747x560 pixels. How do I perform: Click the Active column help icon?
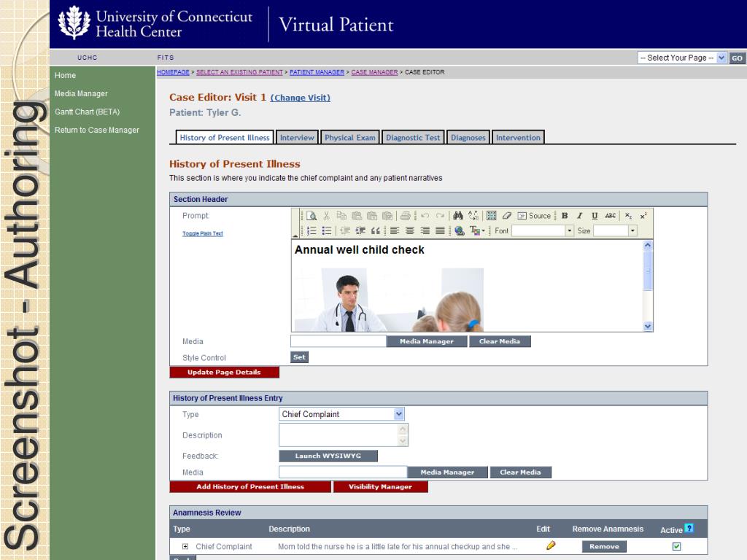tap(689, 528)
